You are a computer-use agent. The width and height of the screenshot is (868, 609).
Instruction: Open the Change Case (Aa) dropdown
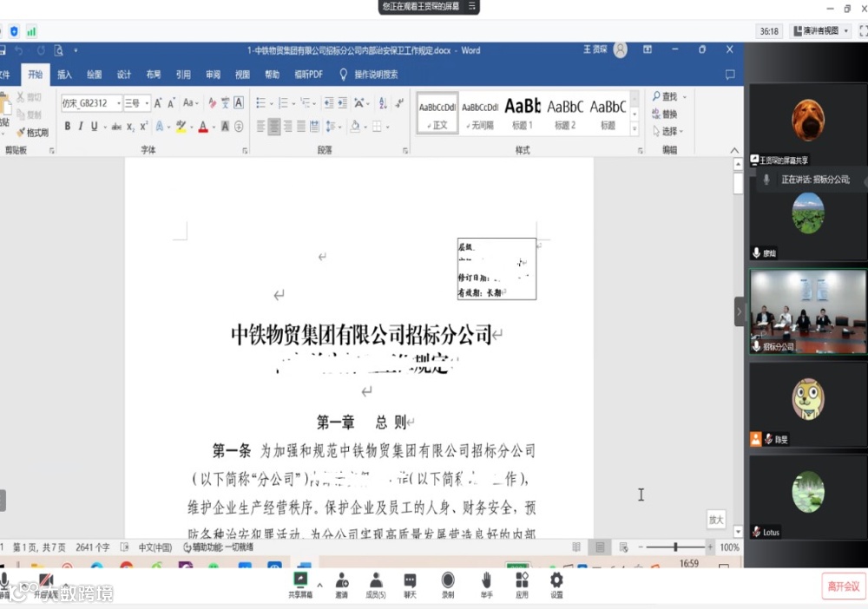(190, 103)
